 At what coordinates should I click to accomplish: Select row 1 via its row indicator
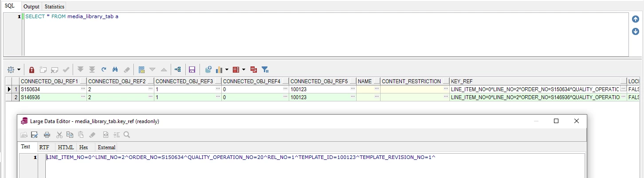pyautogui.click(x=9, y=89)
